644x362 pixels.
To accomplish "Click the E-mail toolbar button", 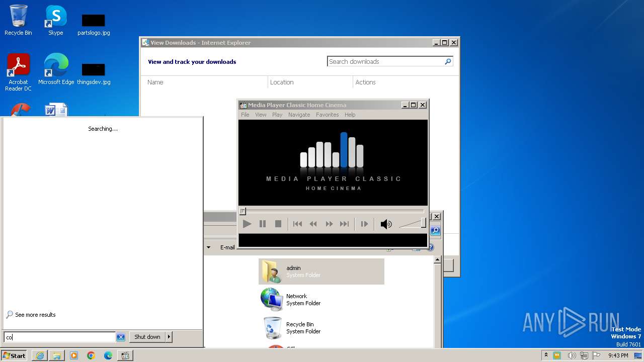I will 227,247.
